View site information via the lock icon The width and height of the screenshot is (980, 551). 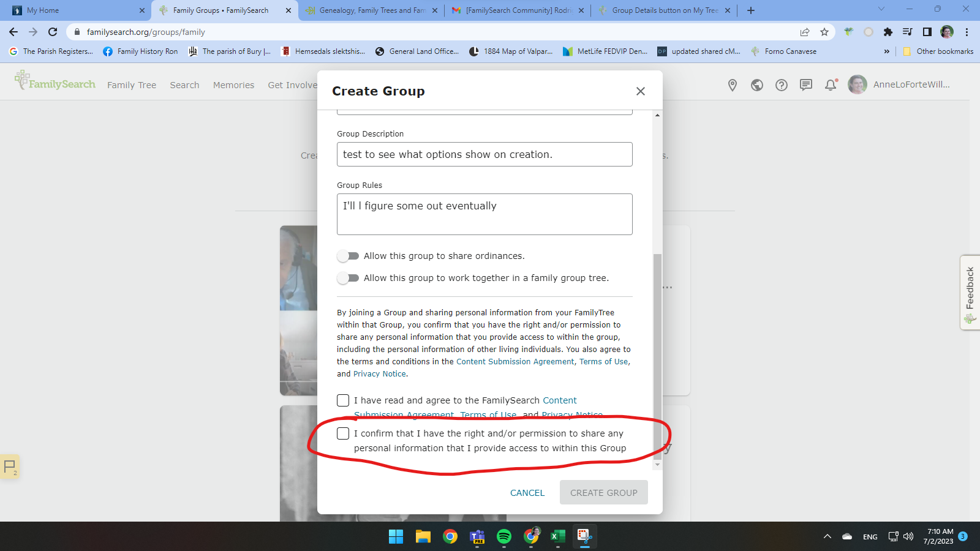(x=77, y=32)
